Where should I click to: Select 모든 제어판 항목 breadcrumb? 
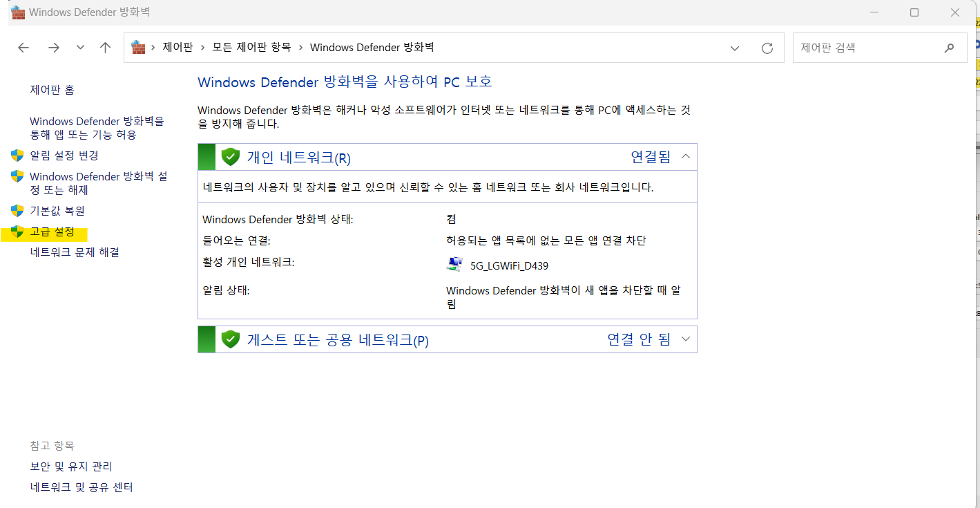pos(251,48)
